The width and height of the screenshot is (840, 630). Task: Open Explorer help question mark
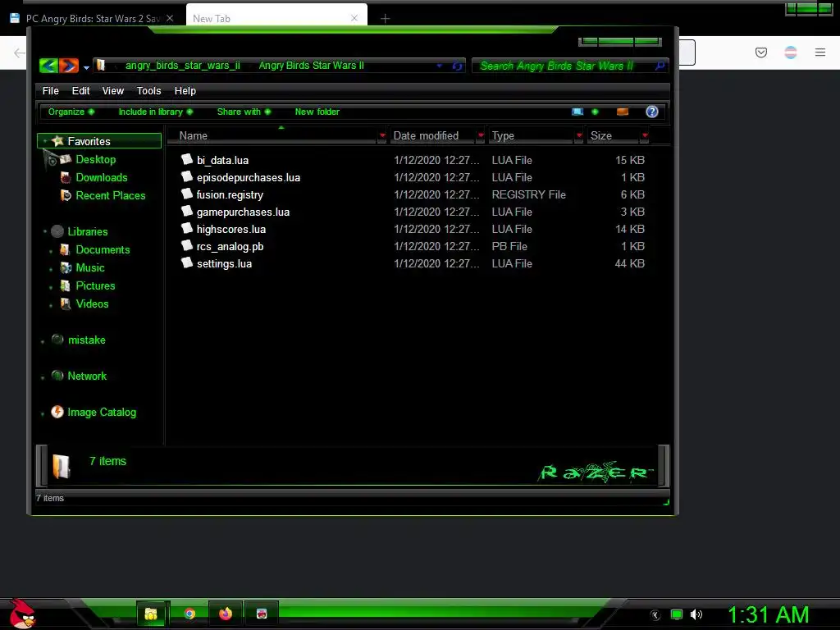tap(652, 112)
